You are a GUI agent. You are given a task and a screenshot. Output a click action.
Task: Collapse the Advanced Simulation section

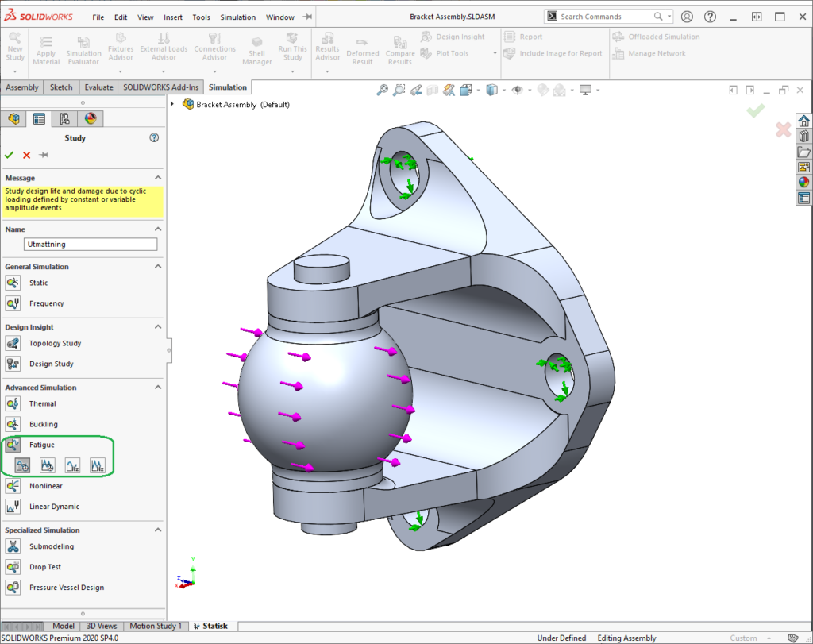pyautogui.click(x=157, y=388)
